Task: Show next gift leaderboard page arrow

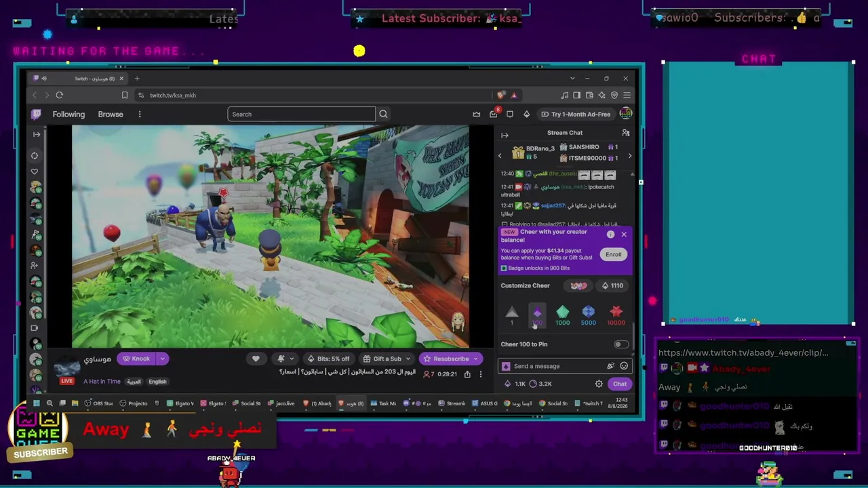Action: 629,156
